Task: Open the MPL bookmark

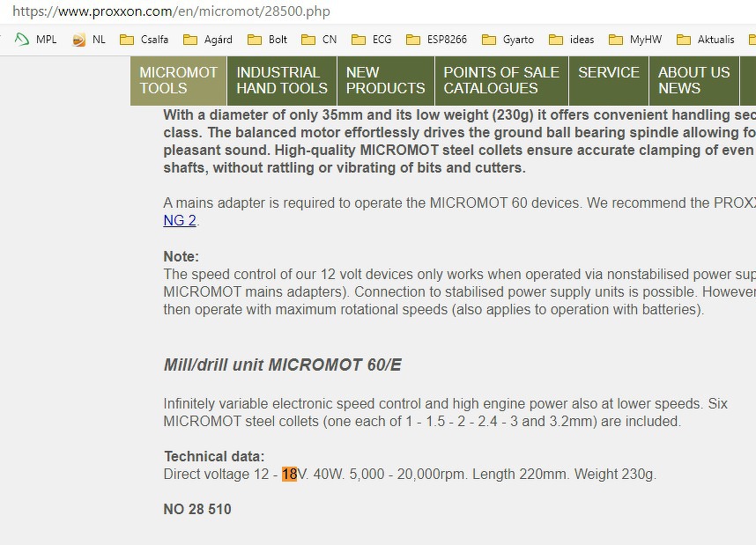Action: pos(35,40)
